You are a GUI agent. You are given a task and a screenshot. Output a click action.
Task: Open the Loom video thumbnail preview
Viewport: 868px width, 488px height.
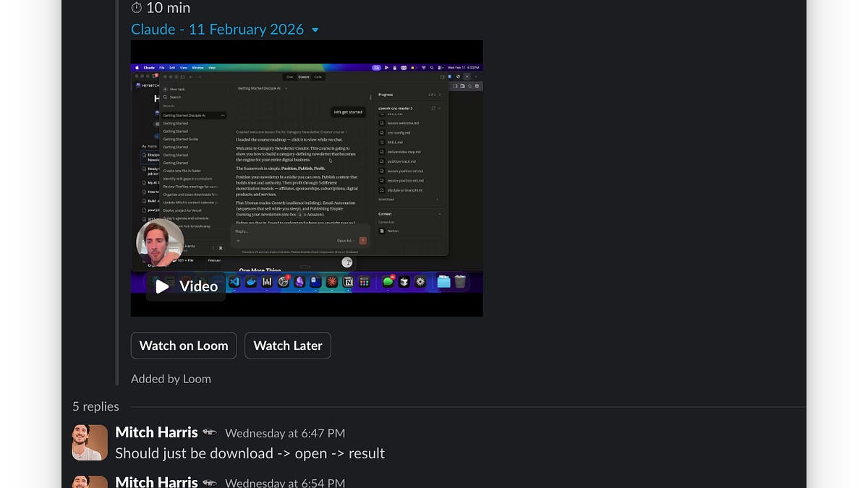tap(307, 178)
